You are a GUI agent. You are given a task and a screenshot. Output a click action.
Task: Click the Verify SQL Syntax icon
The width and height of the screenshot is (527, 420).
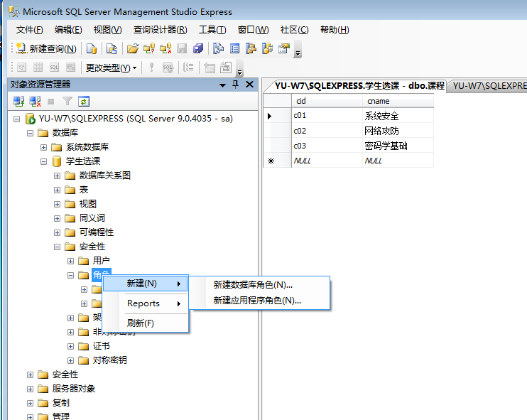(x=168, y=68)
